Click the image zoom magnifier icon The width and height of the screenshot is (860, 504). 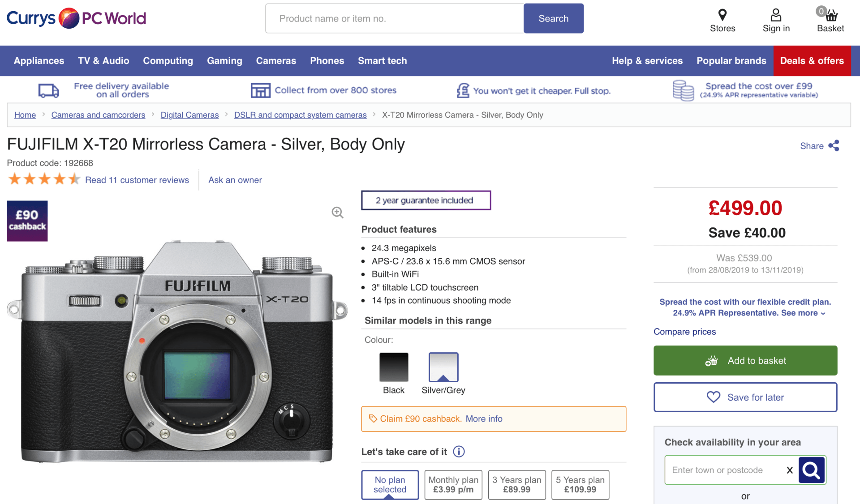point(337,213)
